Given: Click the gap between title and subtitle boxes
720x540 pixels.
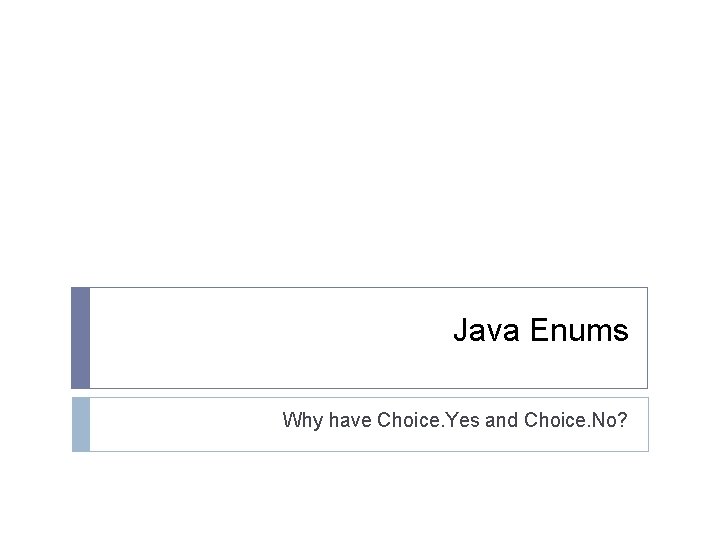Looking at the screenshot, I should click(360, 393).
